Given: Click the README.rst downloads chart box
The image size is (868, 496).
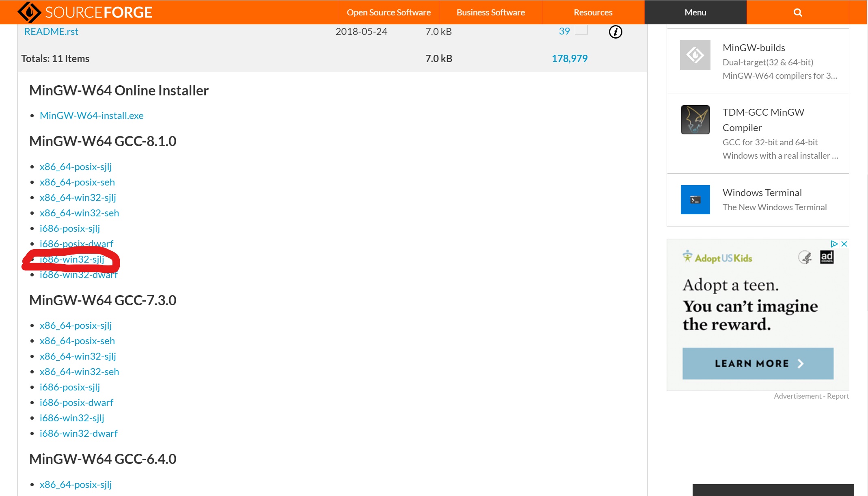Looking at the screenshot, I should point(581,30).
